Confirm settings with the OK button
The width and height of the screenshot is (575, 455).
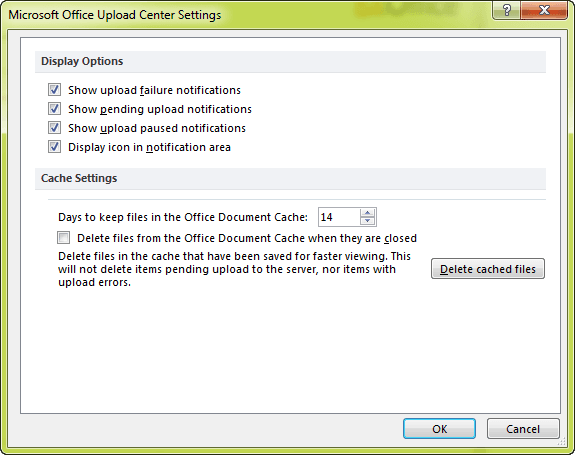click(x=439, y=429)
